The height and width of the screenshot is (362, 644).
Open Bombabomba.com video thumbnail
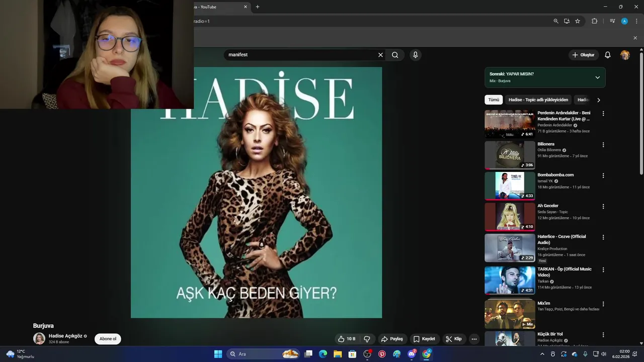pyautogui.click(x=510, y=186)
